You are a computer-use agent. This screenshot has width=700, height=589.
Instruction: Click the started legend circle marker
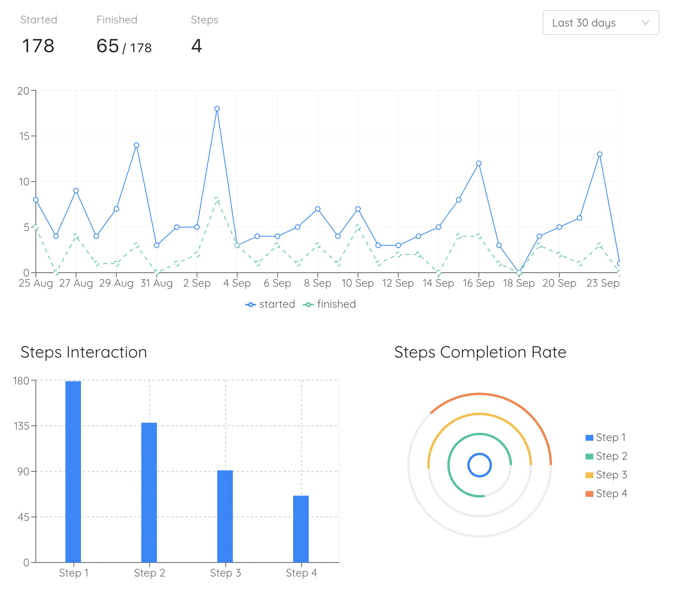click(x=251, y=304)
